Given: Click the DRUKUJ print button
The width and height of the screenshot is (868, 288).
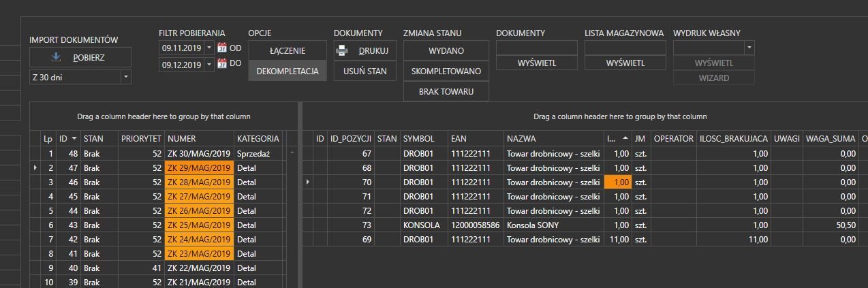Looking at the screenshot, I should tap(365, 50).
